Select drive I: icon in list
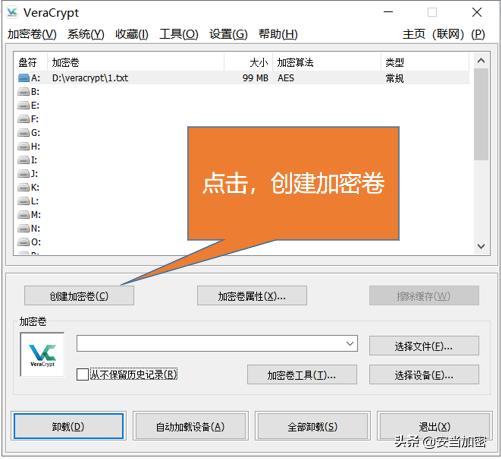This screenshot has height=459, width=501. point(24,160)
